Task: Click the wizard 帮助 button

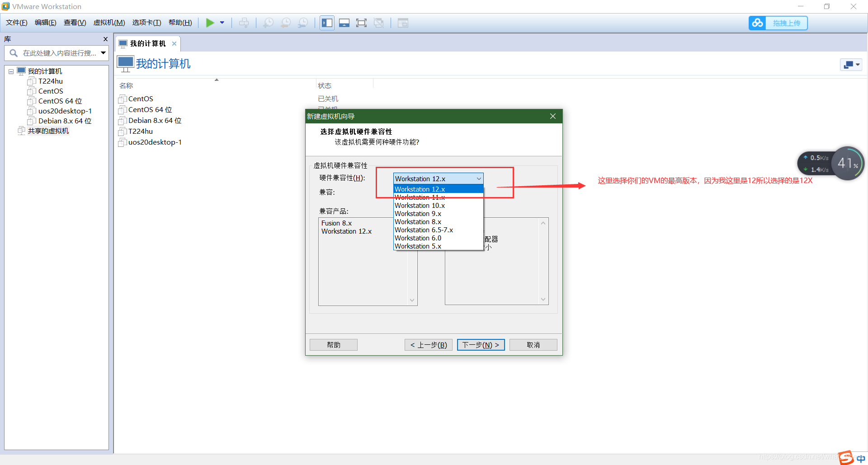Action: pos(334,345)
